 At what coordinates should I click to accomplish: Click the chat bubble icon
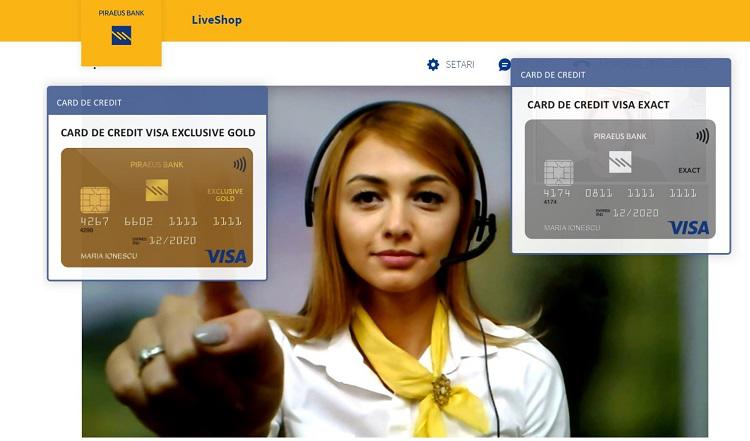click(504, 65)
